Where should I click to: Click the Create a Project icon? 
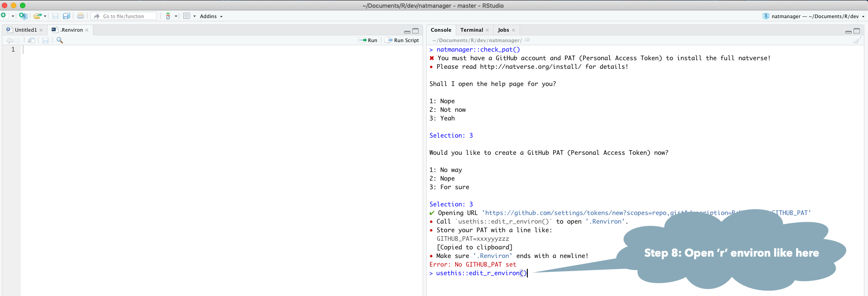point(23,16)
